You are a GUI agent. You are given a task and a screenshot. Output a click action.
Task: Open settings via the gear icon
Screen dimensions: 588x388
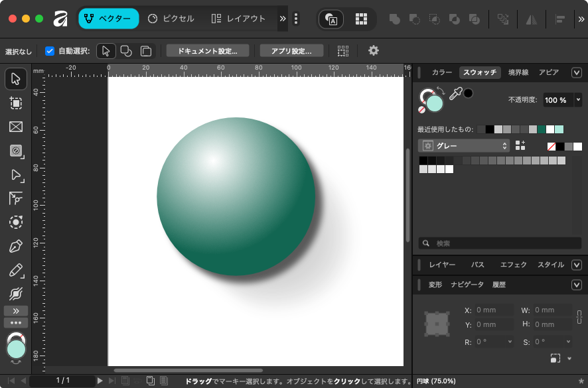tap(374, 50)
